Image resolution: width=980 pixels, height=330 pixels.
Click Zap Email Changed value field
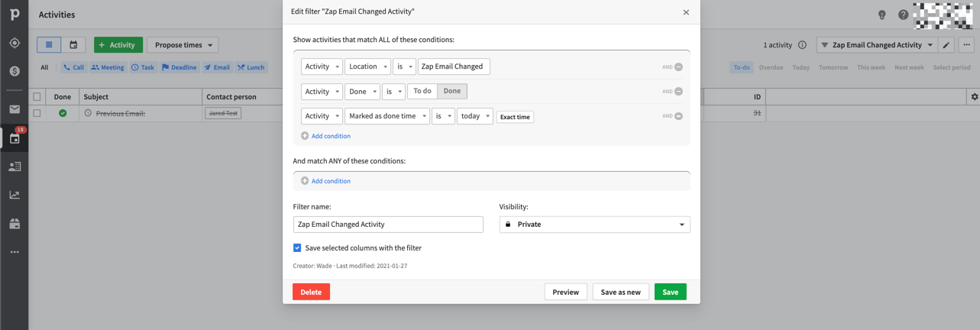click(x=454, y=66)
